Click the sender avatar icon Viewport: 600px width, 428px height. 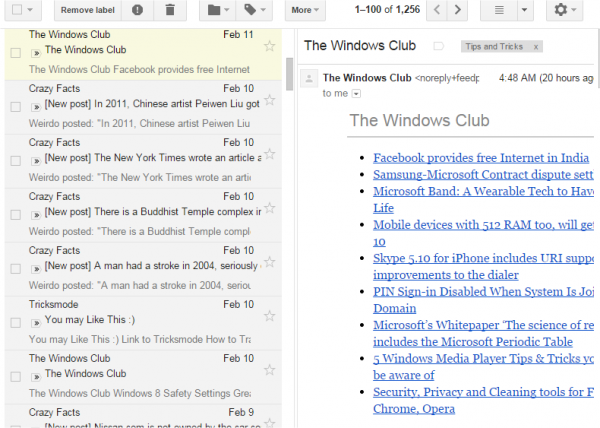coord(309,79)
